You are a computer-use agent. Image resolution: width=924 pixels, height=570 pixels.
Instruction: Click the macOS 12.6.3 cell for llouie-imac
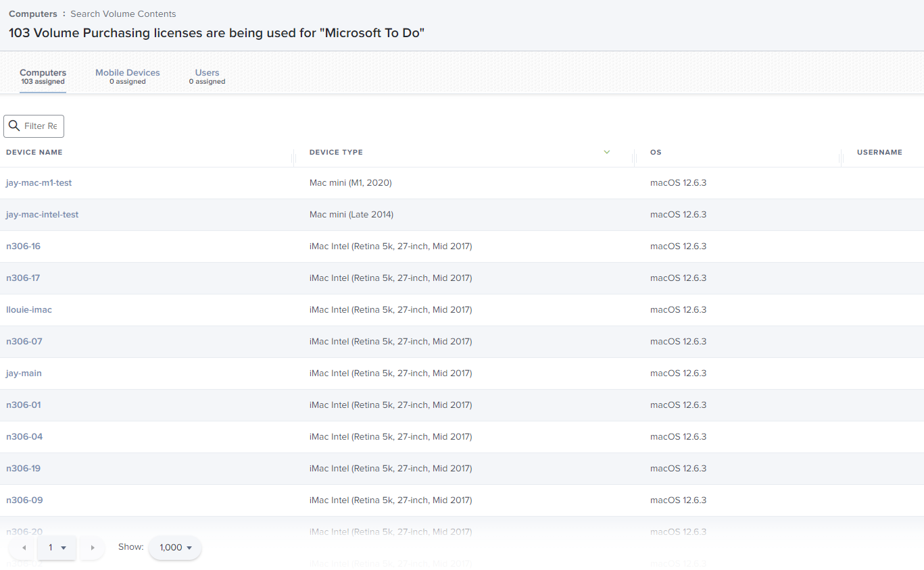click(678, 310)
